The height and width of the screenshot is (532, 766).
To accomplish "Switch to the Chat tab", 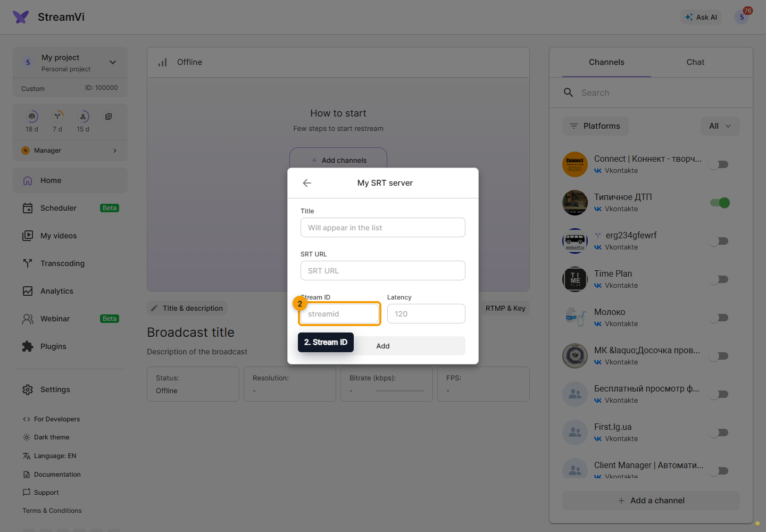I will point(695,62).
